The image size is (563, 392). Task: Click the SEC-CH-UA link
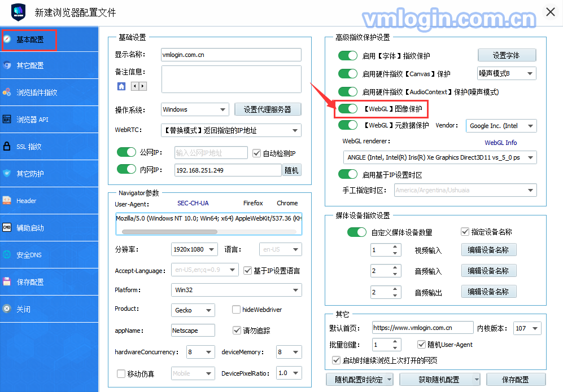(x=193, y=203)
